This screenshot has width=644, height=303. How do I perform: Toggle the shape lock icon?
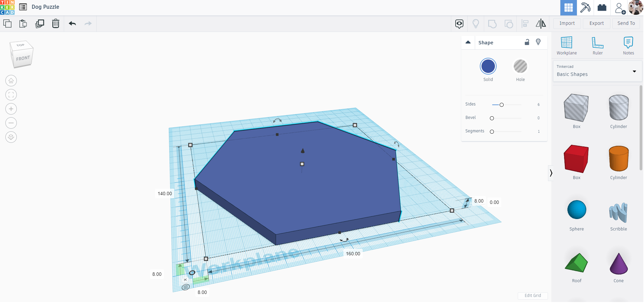coord(527,42)
